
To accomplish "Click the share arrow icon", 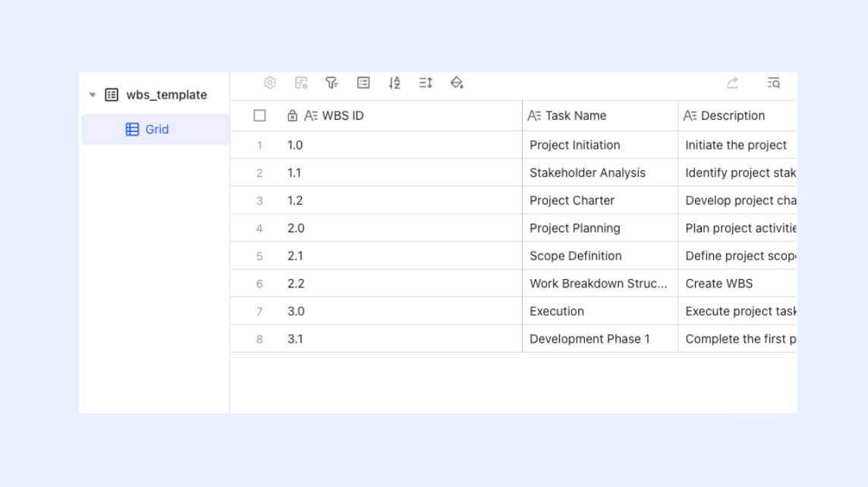I will (x=732, y=83).
